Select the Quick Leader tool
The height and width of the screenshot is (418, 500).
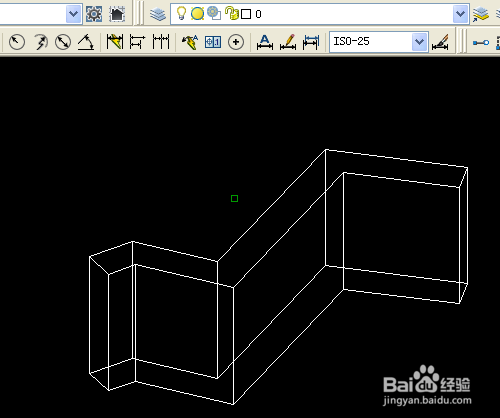click(x=190, y=42)
